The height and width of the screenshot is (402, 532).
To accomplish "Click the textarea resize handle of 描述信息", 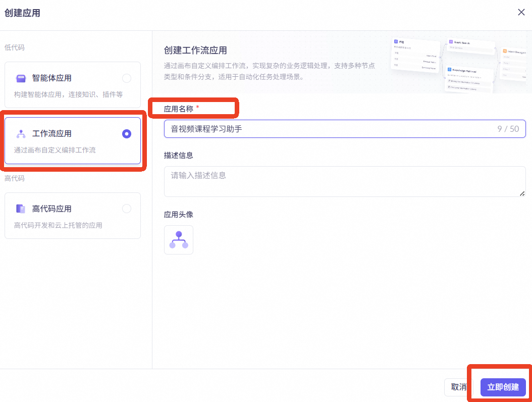I will pos(522,193).
